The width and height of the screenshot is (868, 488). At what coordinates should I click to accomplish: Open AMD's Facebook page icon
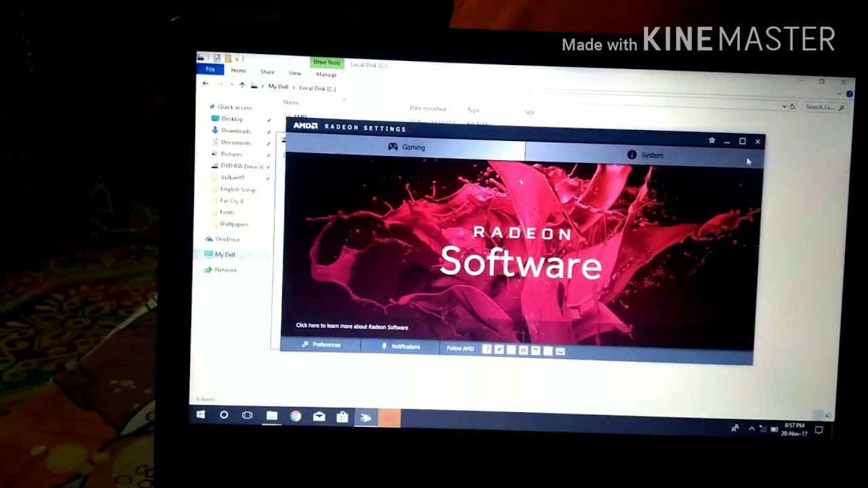pos(486,349)
